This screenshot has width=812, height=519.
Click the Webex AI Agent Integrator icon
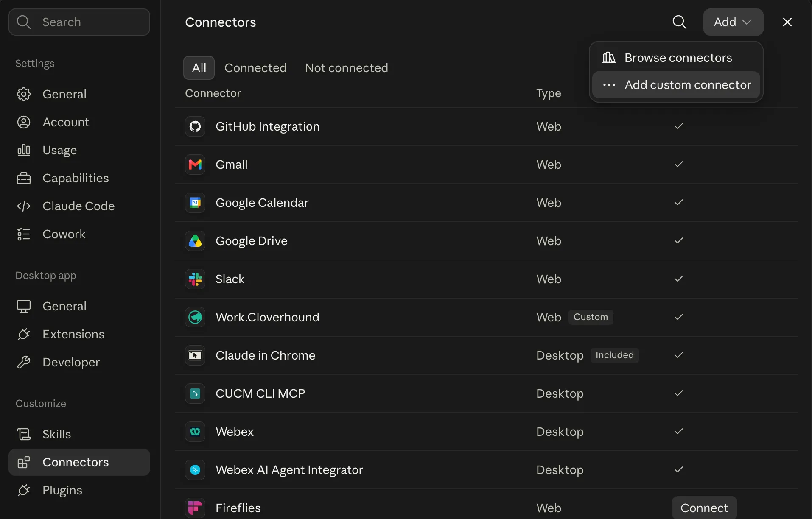pyautogui.click(x=195, y=470)
